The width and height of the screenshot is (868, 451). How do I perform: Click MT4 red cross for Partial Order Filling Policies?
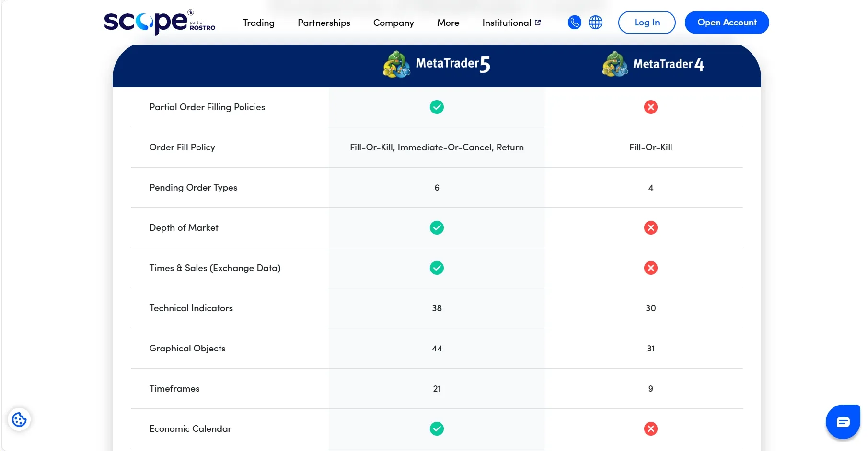pyautogui.click(x=651, y=107)
